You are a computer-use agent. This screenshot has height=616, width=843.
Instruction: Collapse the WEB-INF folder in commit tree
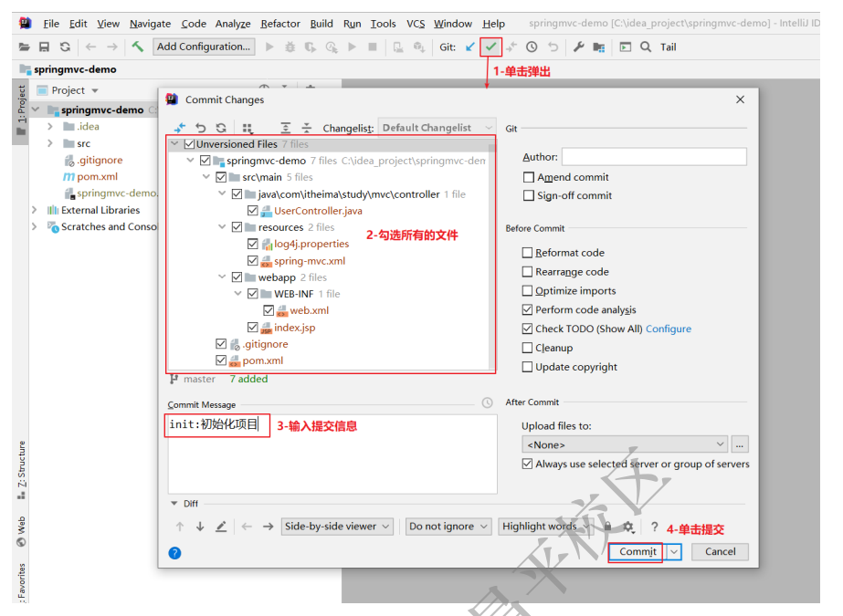pyautogui.click(x=237, y=294)
